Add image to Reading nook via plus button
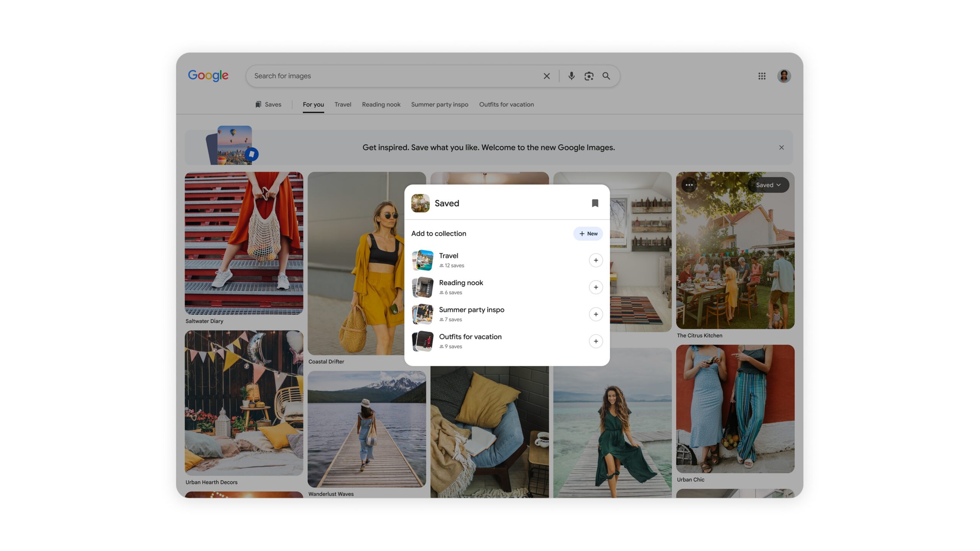The height and width of the screenshot is (551, 980). click(596, 287)
